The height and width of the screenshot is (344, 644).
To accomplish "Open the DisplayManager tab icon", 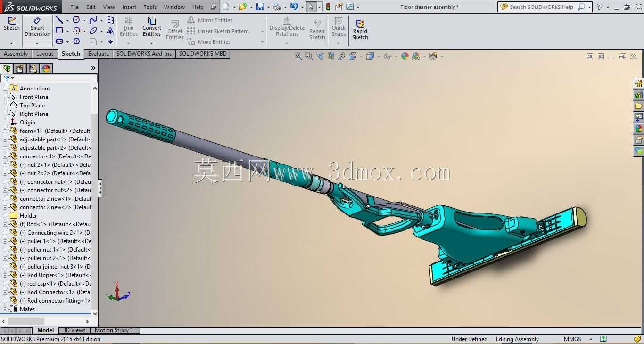I will point(46,68).
